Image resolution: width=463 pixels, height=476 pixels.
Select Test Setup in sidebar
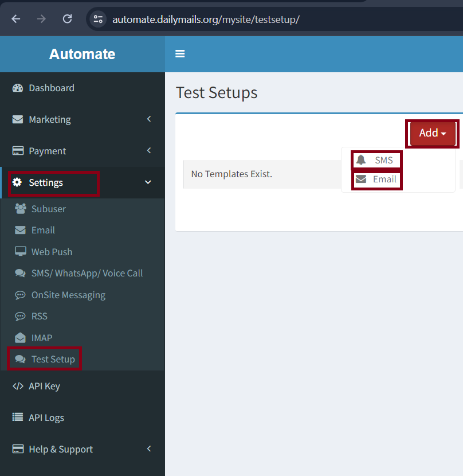[x=53, y=359]
